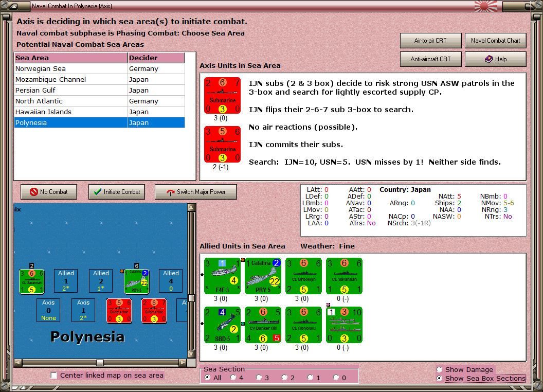Click the Decider column header
This screenshot has width=543, height=392.
156,58
